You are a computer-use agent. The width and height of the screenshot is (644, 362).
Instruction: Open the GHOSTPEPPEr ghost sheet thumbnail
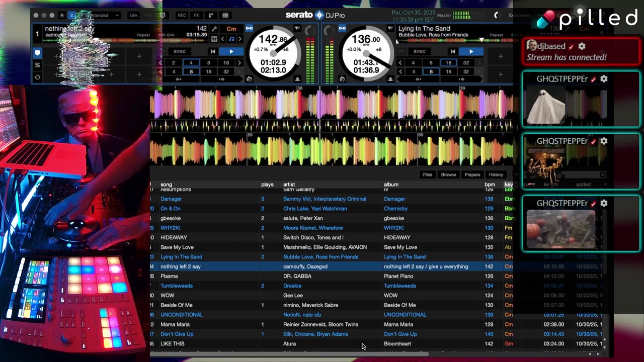pos(545,105)
